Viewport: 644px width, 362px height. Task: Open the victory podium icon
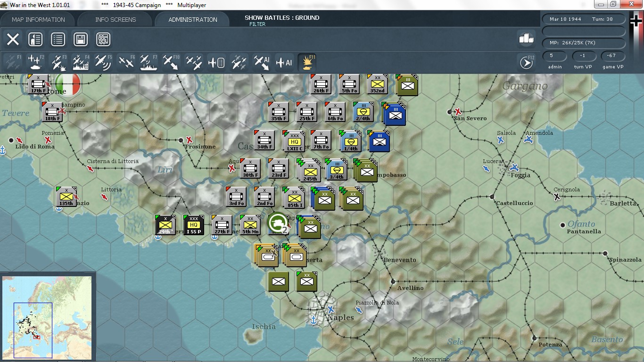pos(526,39)
